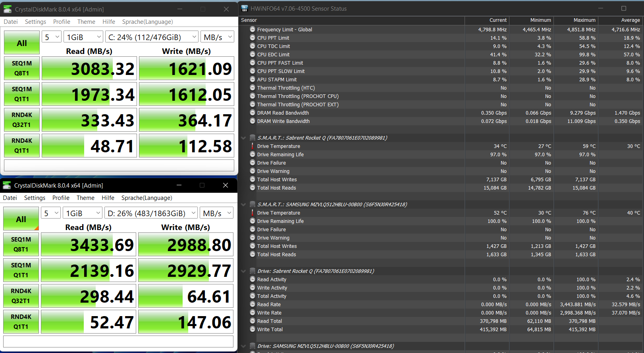Collapse the S.M.A.R.T.: Sabrent Rocket Q section
644x353 pixels.
coord(243,138)
